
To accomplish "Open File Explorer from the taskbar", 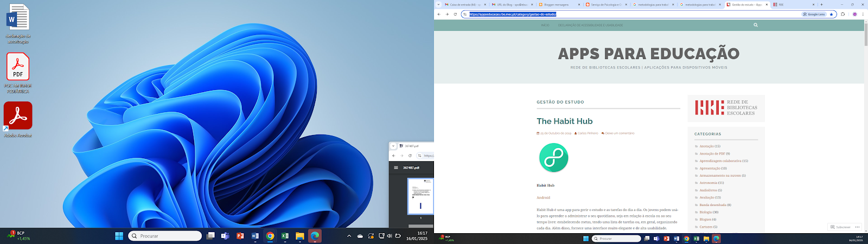I will pyautogui.click(x=299, y=236).
